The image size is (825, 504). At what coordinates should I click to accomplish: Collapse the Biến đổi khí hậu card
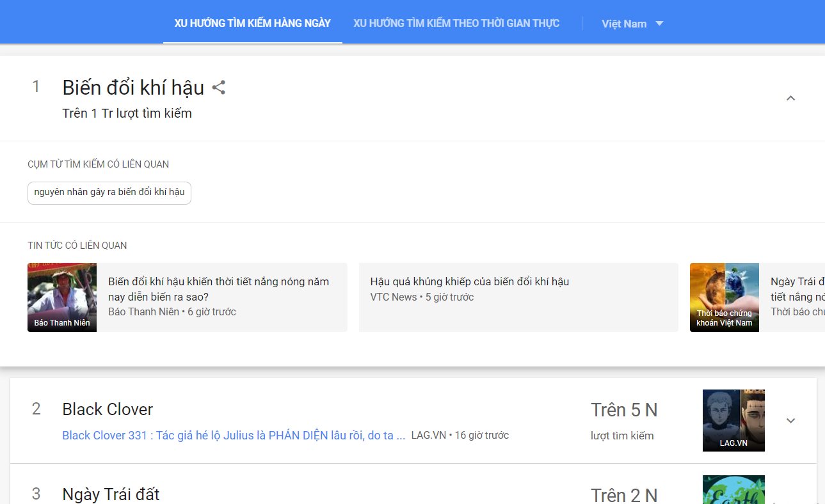tap(790, 98)
